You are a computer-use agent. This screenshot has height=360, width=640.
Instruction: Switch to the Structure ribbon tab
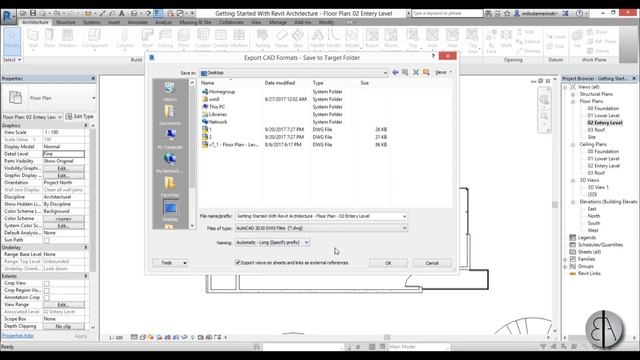pyautogui.click(x=66, y=22)
